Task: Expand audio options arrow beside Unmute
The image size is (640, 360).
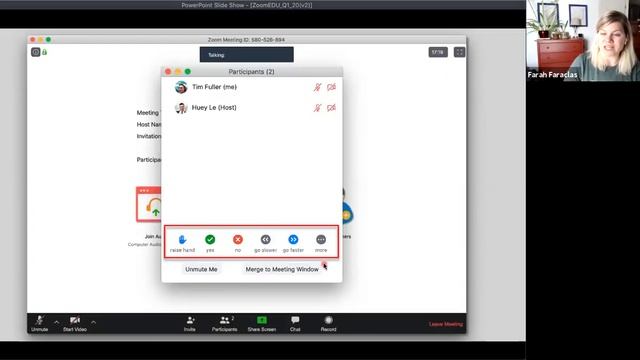Action: [x=56, y=322]
